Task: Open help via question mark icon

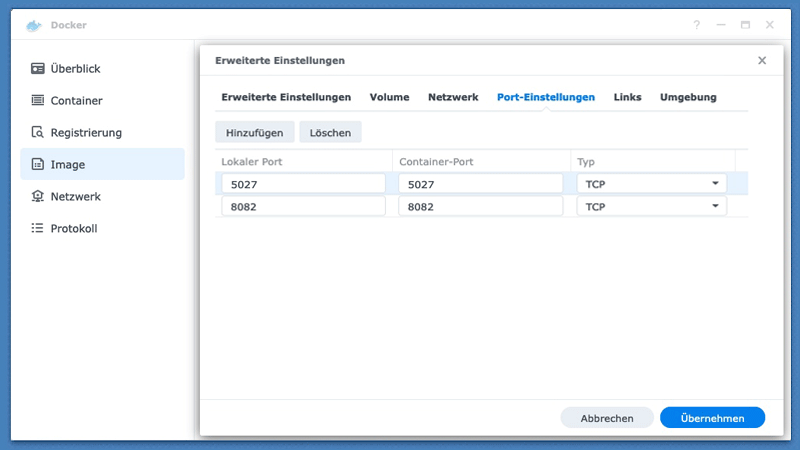Action: [696, 24]
